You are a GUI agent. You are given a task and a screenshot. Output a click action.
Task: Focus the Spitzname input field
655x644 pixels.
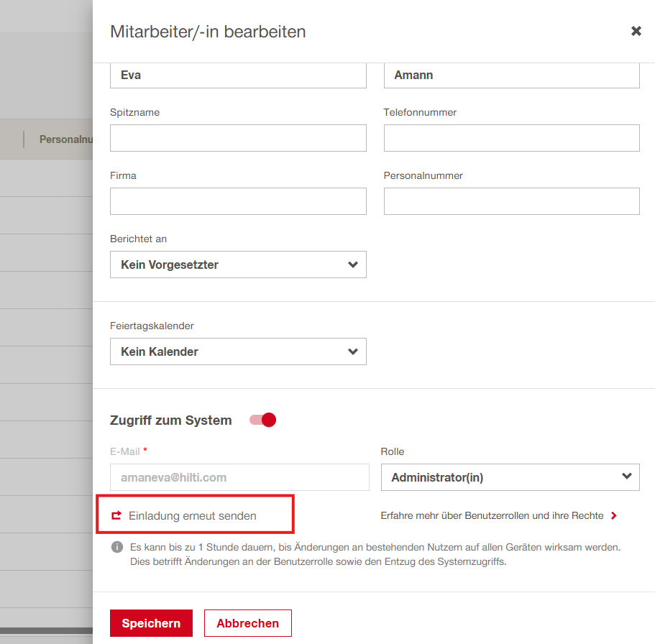(238, 138)
